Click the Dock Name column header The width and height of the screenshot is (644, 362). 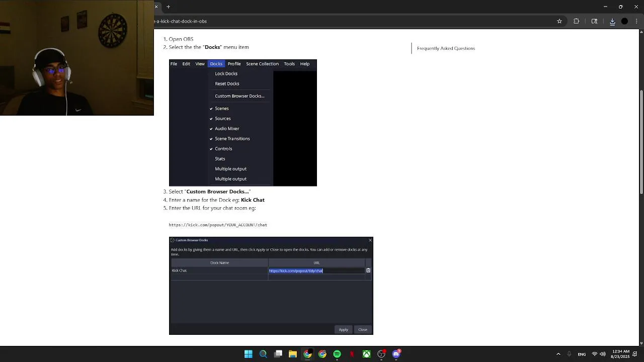pyautogui.click(x=219, y=262)
